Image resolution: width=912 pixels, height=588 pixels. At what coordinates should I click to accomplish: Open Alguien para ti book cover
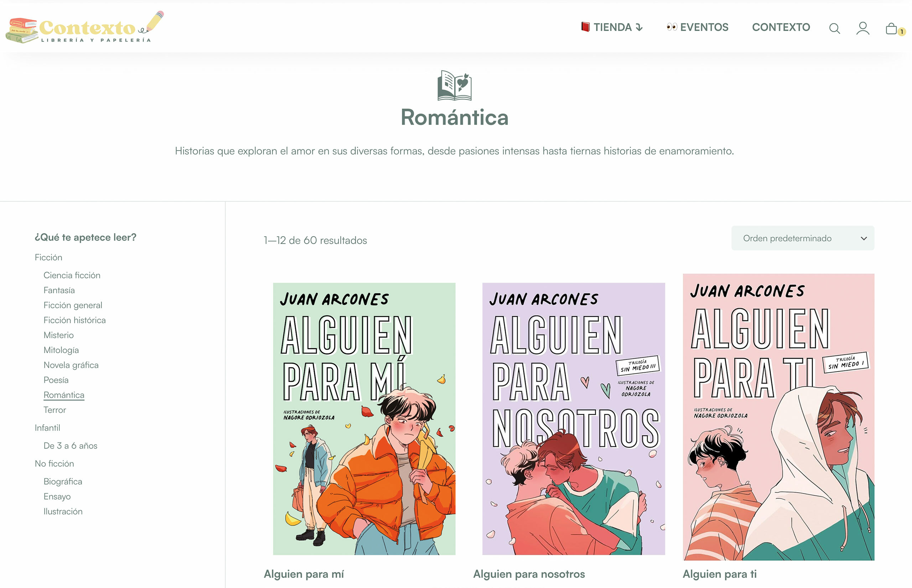(x=779, y=417)
